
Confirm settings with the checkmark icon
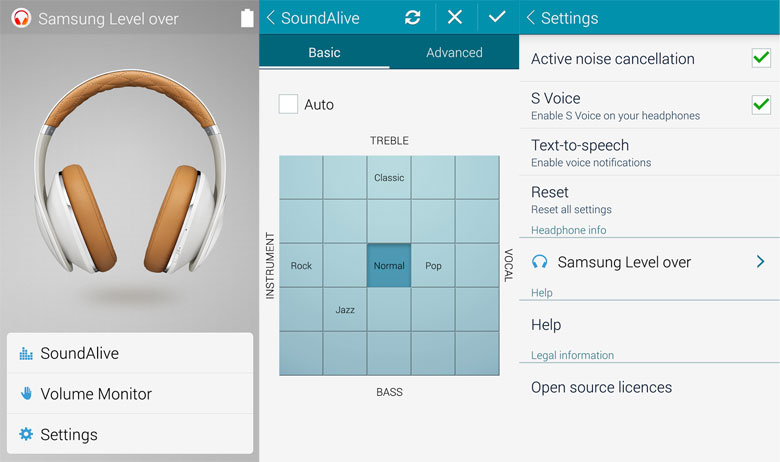[498, 18]
